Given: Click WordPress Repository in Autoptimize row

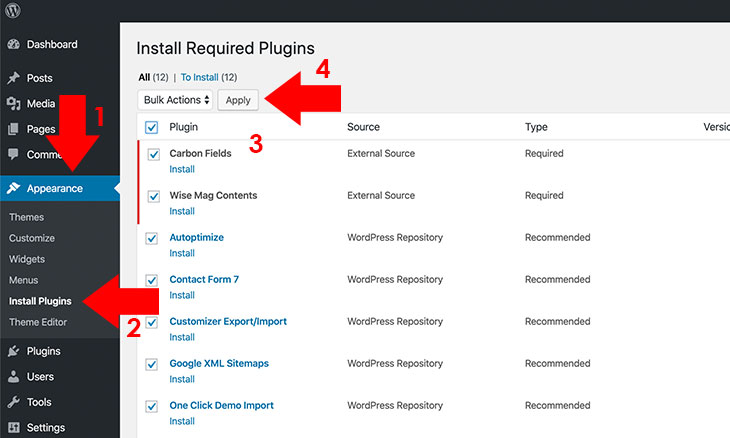Looking at the screenshot, I should tap(395, 237).
